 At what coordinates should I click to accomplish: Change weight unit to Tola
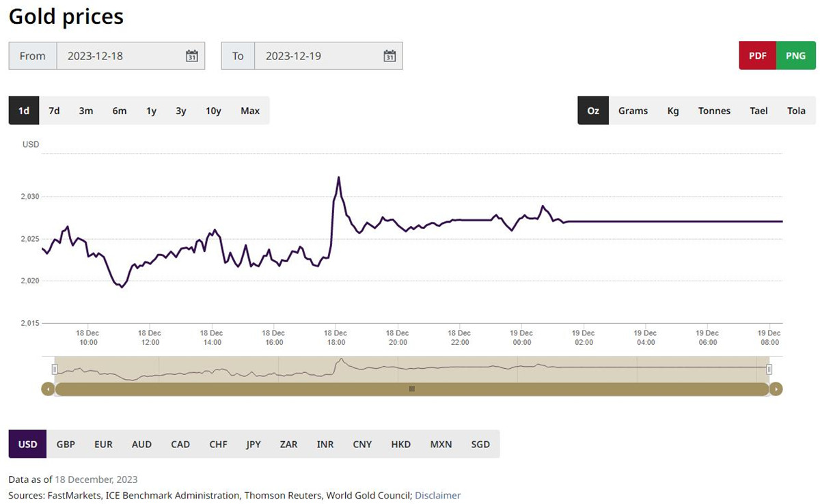click(x=796, y=111)
